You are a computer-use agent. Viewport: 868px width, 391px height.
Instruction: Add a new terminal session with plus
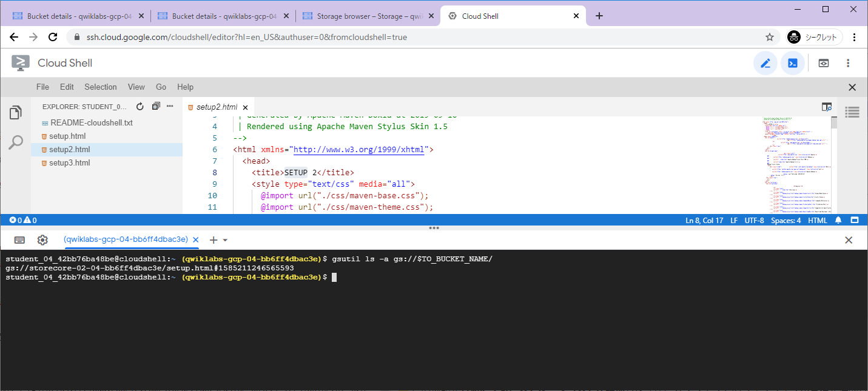point(213,240)
